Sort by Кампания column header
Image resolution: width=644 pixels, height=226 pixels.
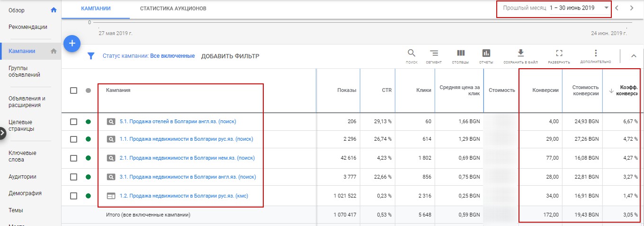pyautogui.click(x=118, y=90)
